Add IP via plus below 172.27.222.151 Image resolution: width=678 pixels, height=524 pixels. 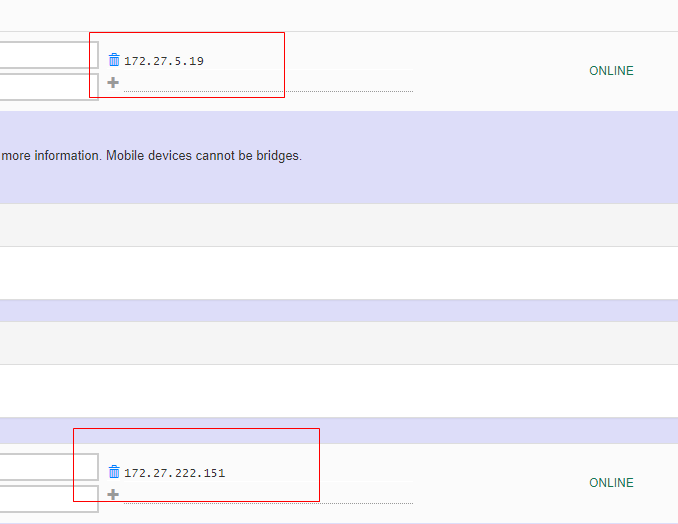pos(113,495)
